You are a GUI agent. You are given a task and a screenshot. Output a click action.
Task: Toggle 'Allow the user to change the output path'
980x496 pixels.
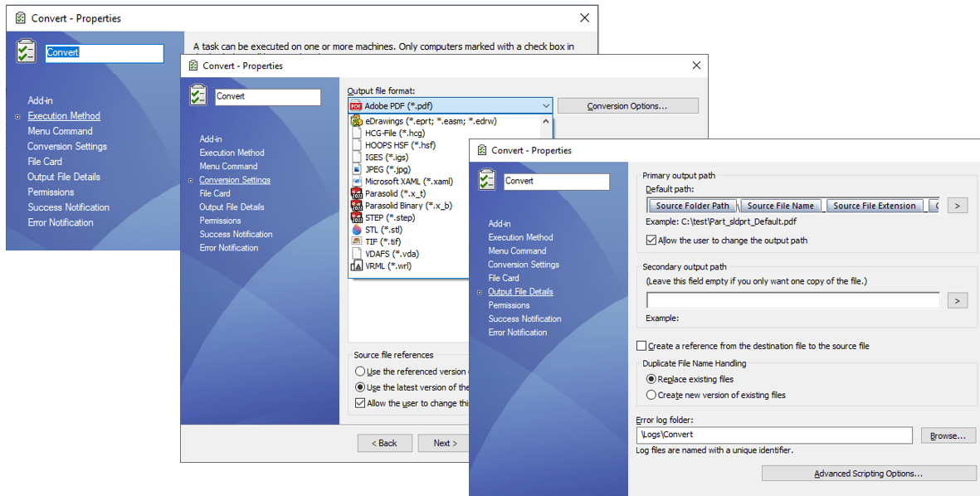coord(651,240)
